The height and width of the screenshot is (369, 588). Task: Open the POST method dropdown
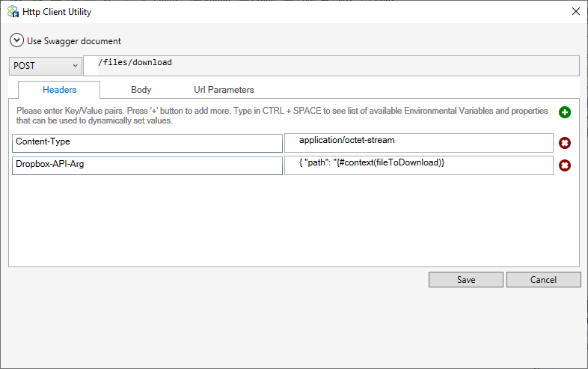pyautogui.click(x=46, y=66)
